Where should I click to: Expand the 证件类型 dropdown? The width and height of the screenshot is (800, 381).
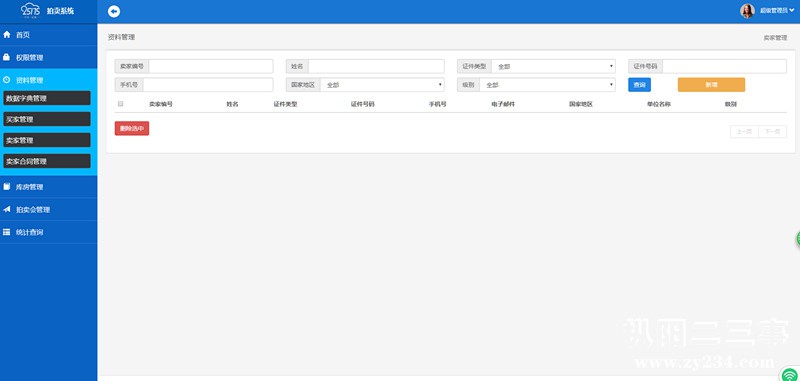[x=553, y=66]
